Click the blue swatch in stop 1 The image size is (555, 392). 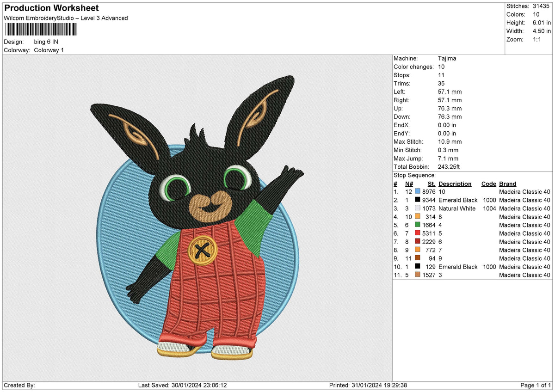click(x=418, y=191)
